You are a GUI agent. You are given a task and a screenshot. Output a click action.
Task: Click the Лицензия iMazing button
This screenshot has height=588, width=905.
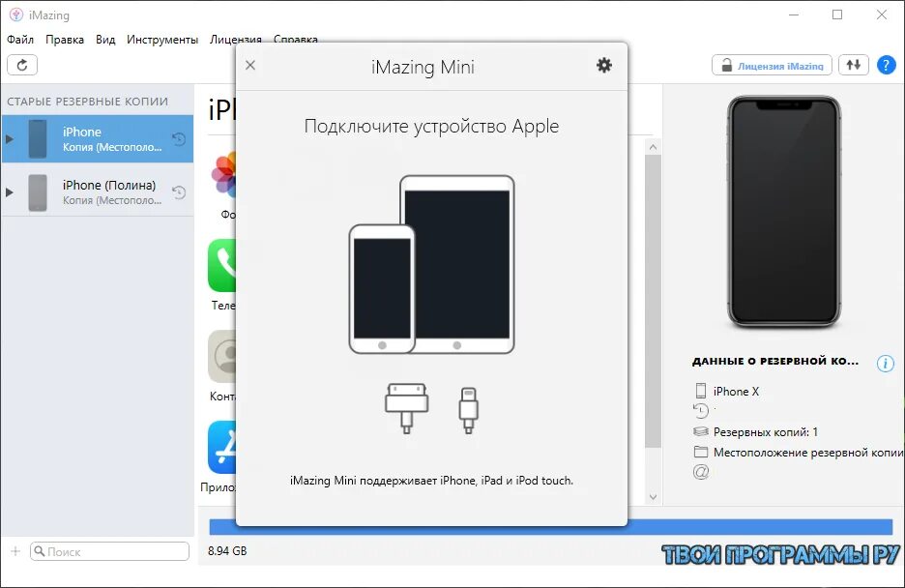tap(772, 65)
